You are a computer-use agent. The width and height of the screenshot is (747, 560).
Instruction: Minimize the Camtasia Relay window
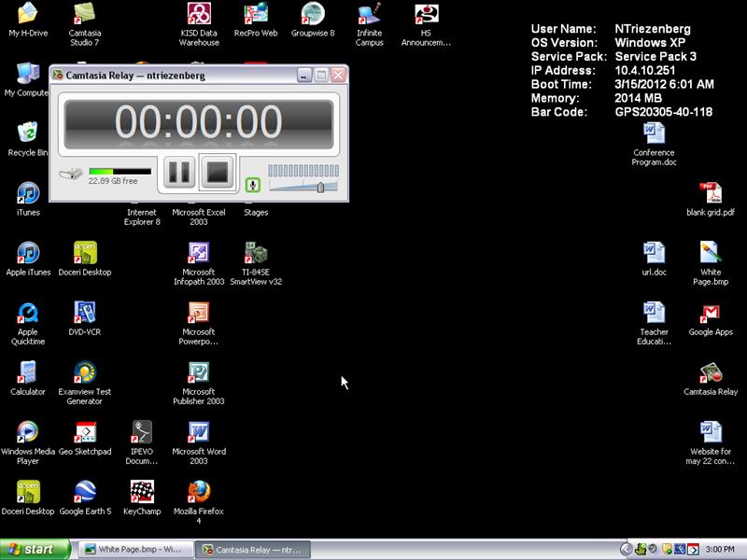pos(304,75)
